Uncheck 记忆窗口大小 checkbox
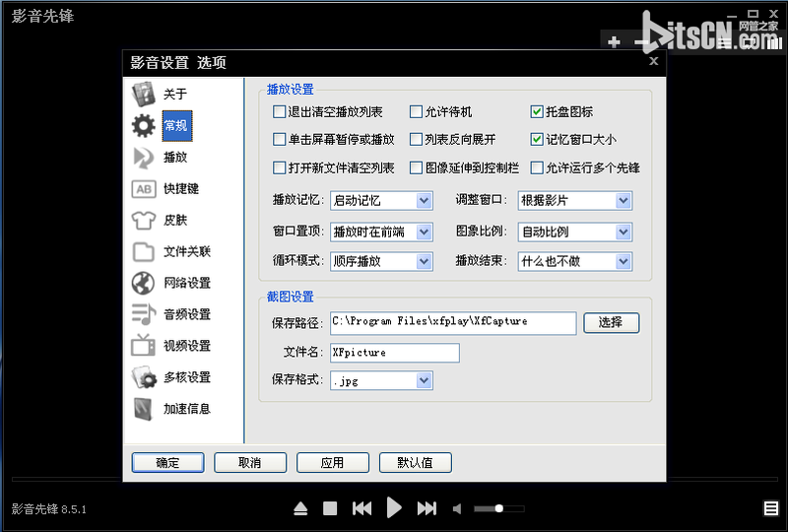 537,139
